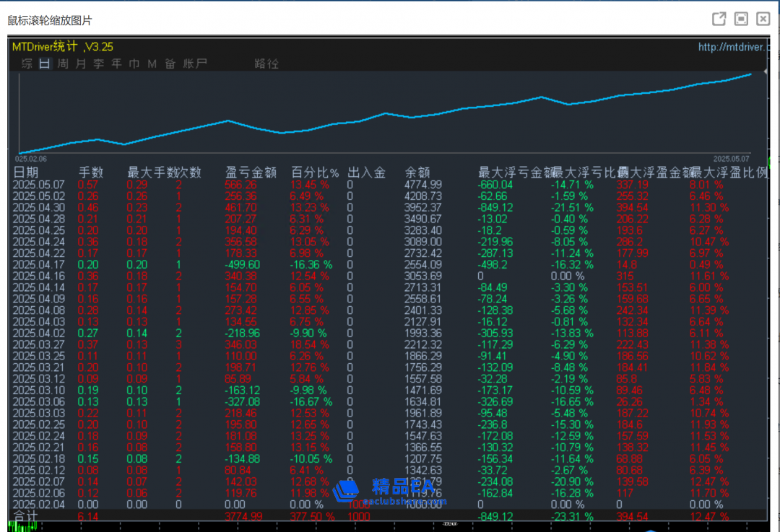780x532 pixels.
Task: Close the image viewer popup
Action: (763, 19)
